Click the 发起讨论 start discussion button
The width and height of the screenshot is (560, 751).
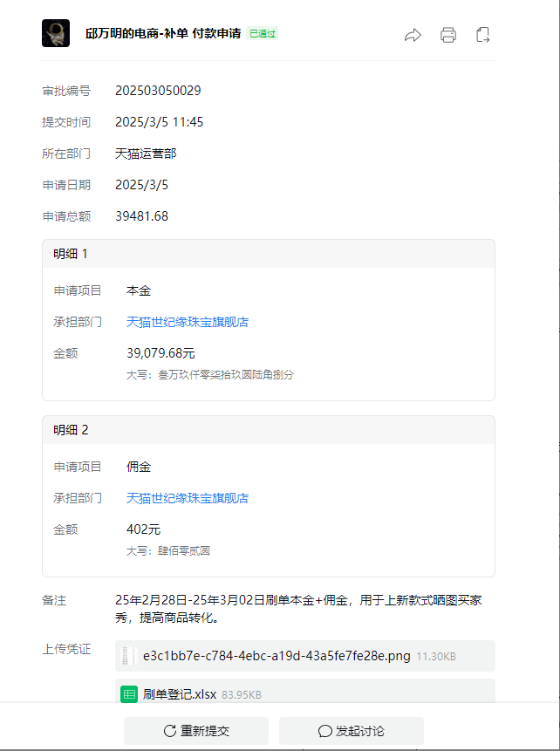pos(351,731)
